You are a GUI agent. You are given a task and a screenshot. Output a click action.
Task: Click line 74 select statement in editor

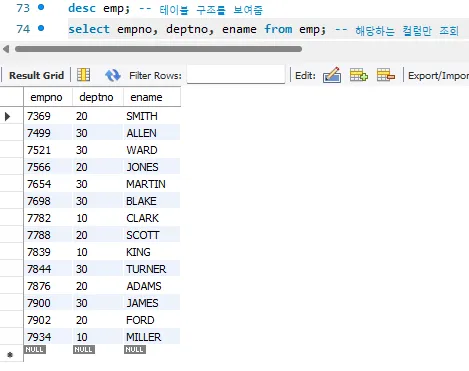point(197,29)
